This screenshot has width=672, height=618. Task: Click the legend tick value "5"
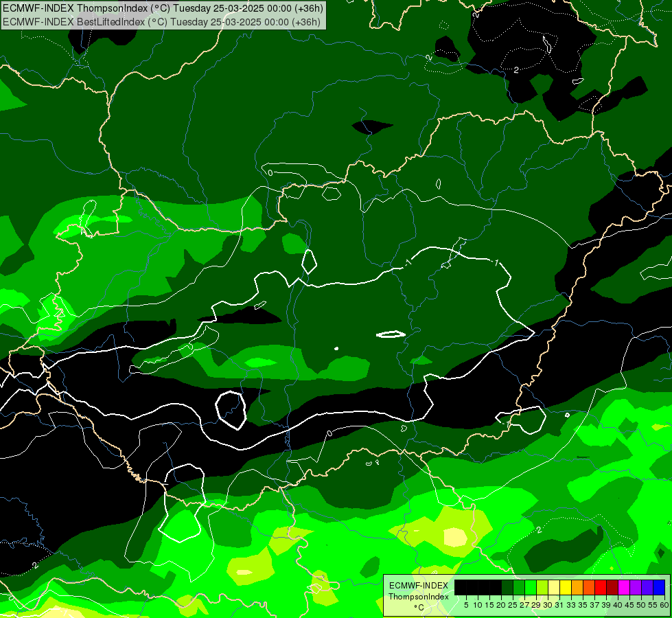point(466,605)
